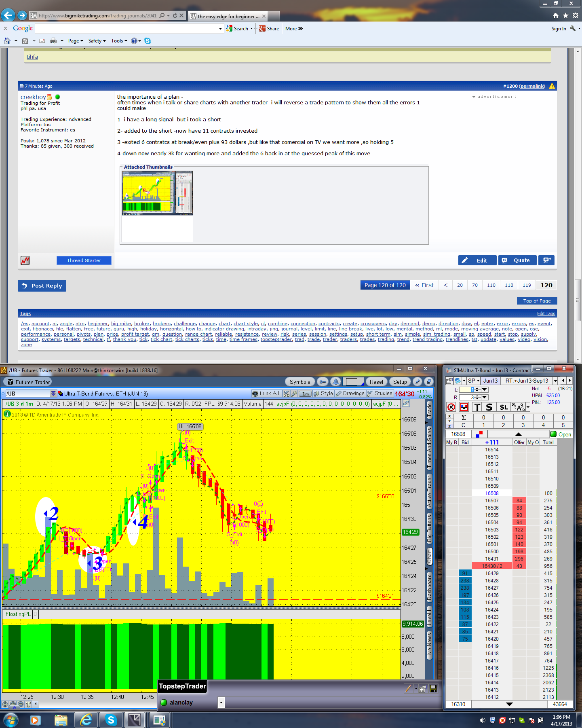Open the L quantity dropdown arrow
This screenshot has height=728, width=582.
(485, 389)
